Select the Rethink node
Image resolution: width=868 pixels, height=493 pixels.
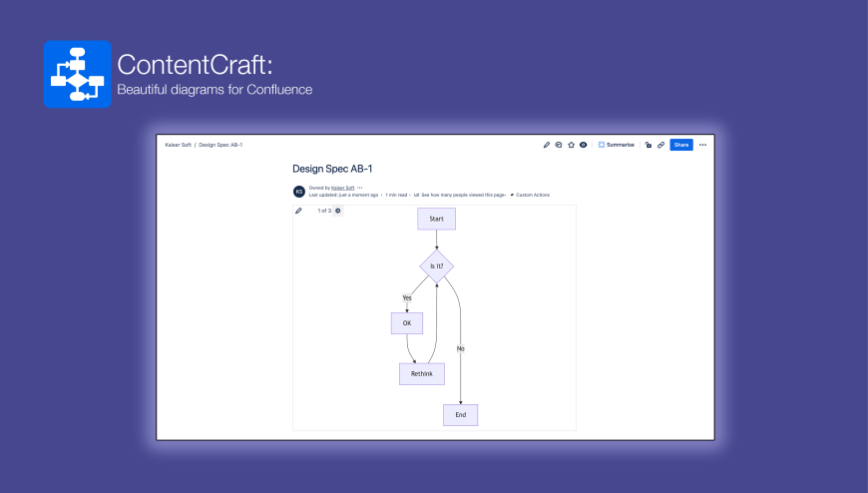pyautogui.click(x=422, y=374)
